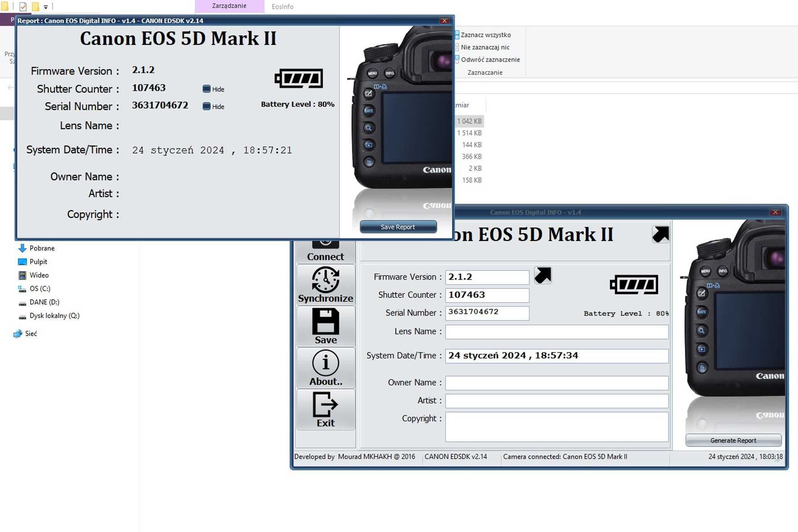Viewport: 798px width, 532px height.
Task: Click the 158 KB file size row
Action: (x=472, y=180)
